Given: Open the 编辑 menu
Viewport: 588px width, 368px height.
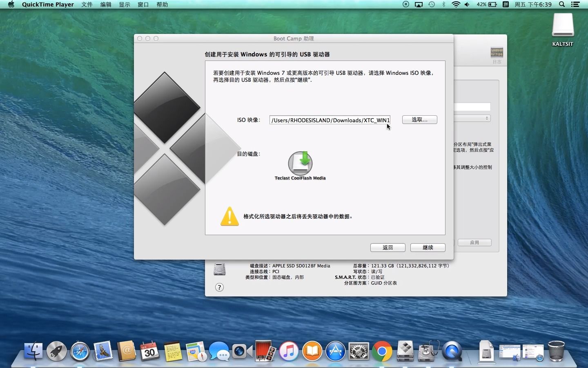Looking at the screenshot, I should [106, 4].
